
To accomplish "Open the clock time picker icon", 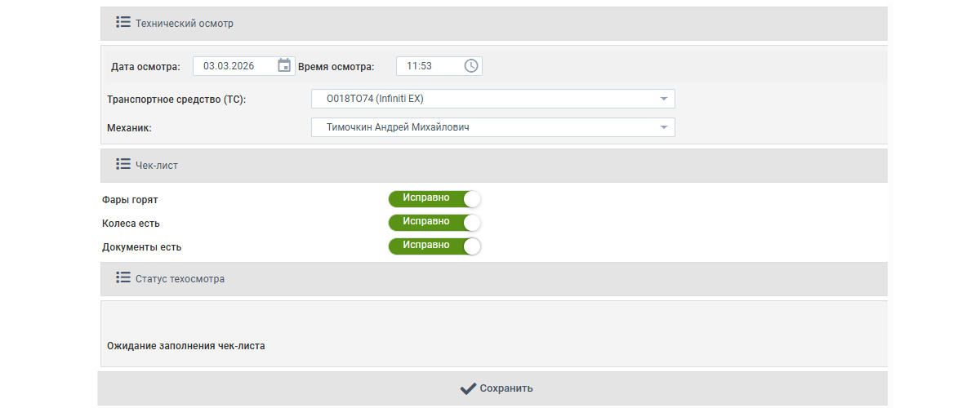I will pyautogui.click(x=471, y=66).
